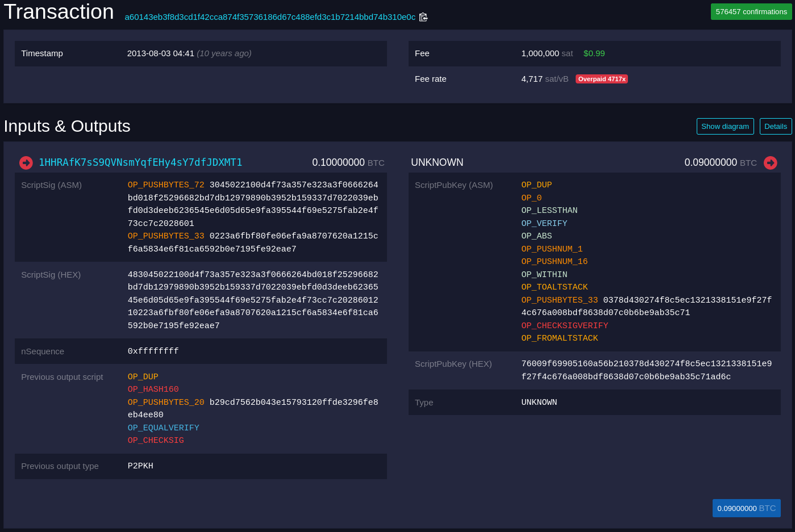Click the blue 0.09000000 BTC total

(x=746, y=508)
